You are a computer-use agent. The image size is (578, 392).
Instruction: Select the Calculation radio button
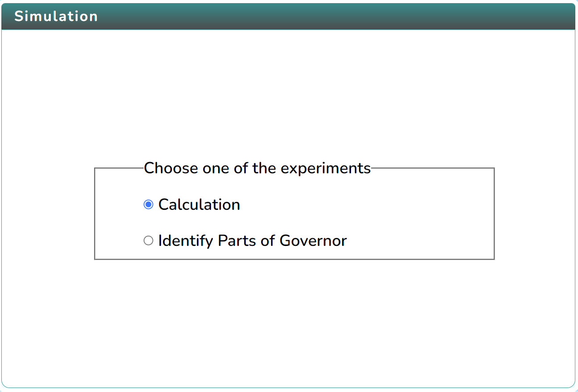[x=149, y=204]
